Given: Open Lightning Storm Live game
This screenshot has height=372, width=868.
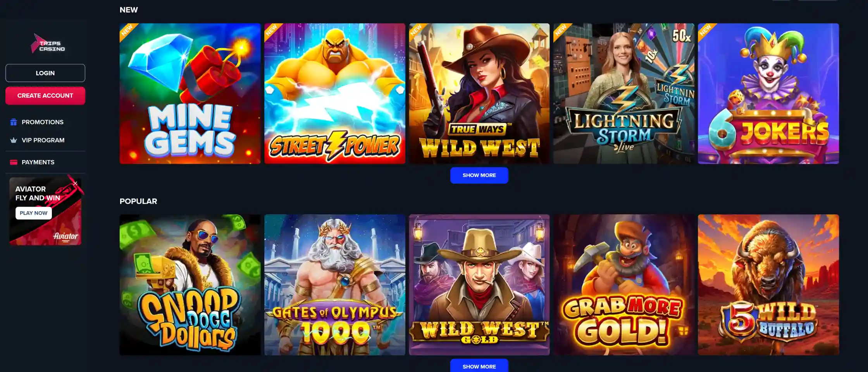Looking at the screenshot, I should 624,93.
